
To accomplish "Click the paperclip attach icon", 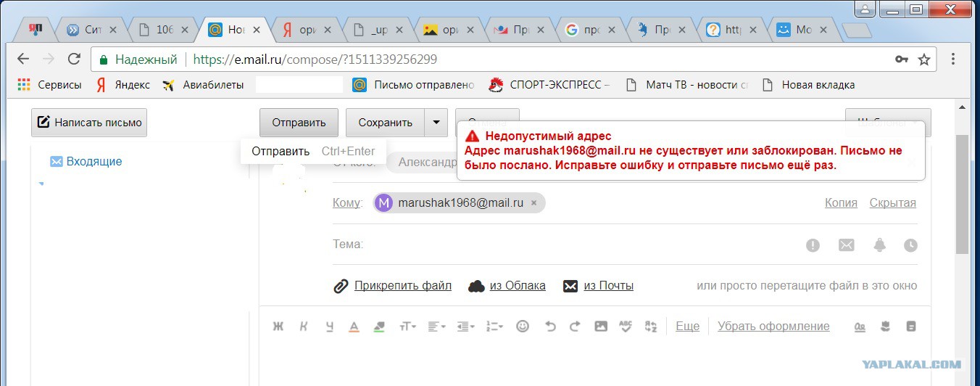I will click(341, 286).
